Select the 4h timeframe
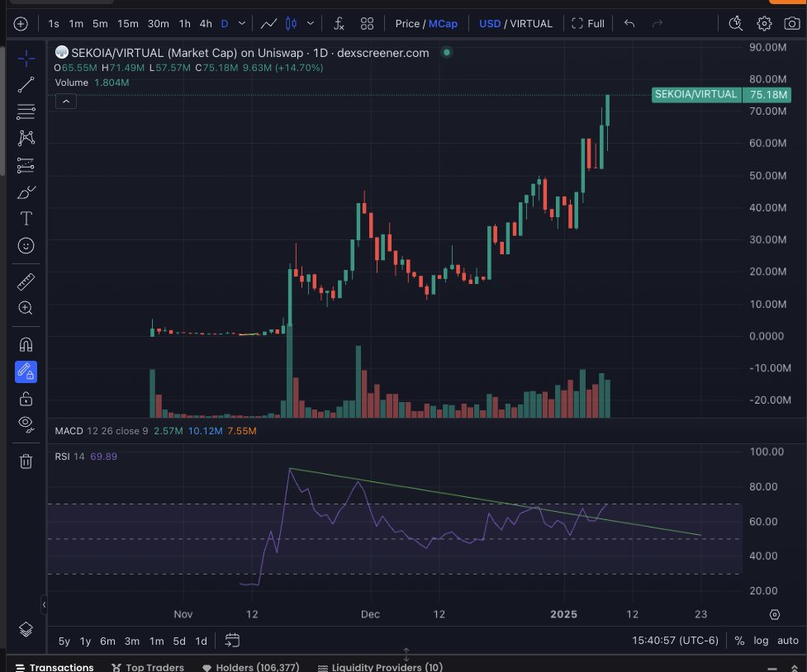807x672 pixels. pos(206,24)
